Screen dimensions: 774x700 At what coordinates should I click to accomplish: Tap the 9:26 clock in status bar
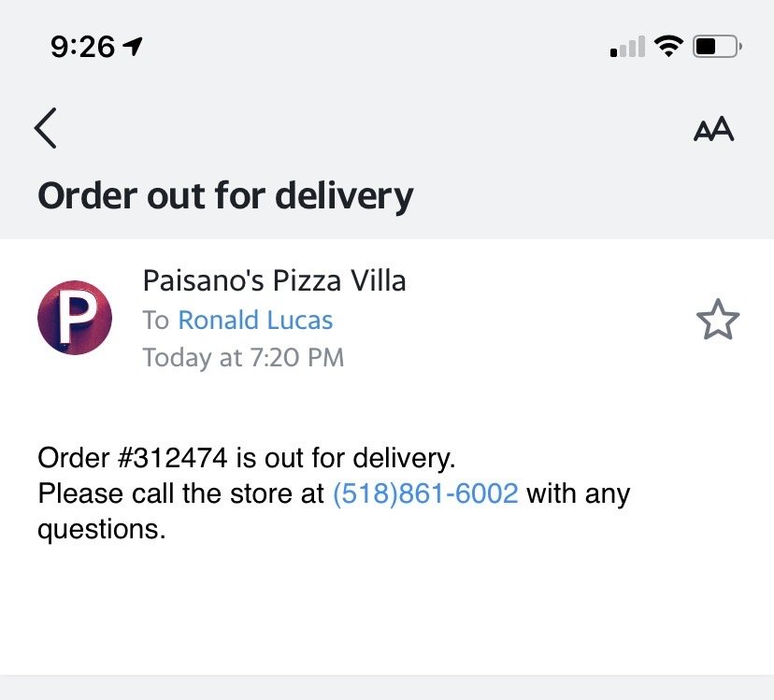click(x=82, y=47)
